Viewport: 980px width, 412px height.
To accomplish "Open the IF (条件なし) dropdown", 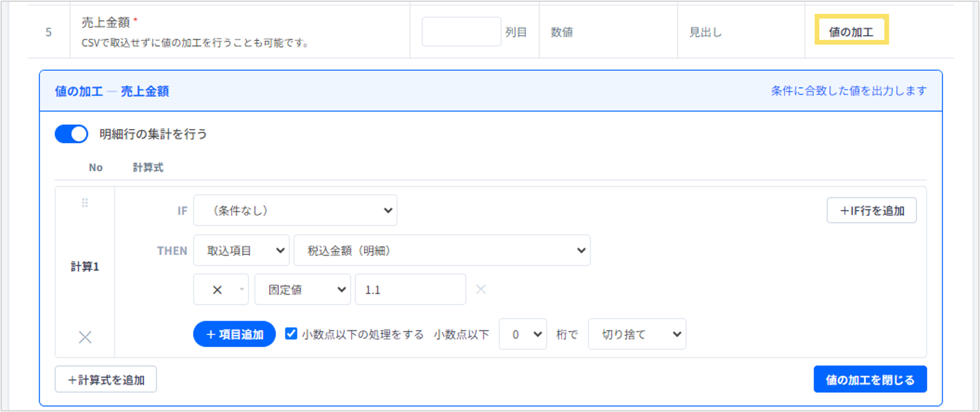I will click(295, 210).
